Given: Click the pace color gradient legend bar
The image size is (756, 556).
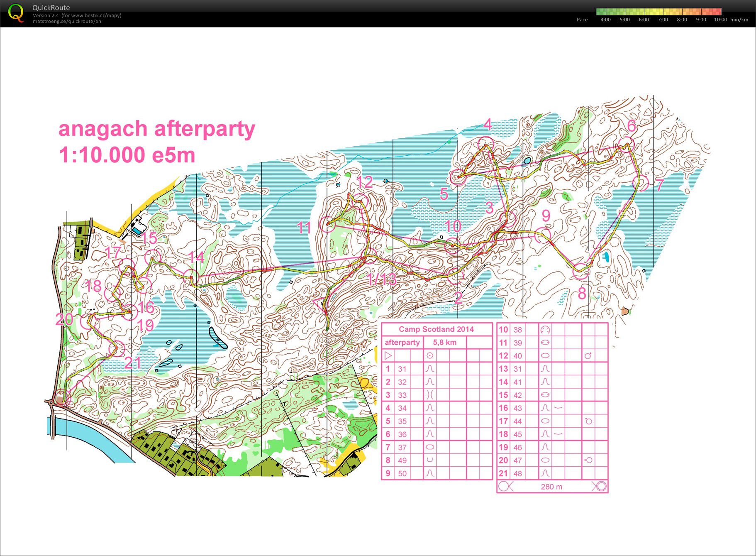Looking at the screenshot, I should (x=658, y=12).
